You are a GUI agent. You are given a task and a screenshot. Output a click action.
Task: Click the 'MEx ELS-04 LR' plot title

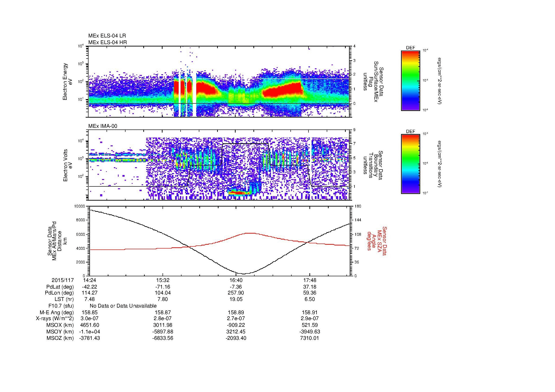click(107, 36)
